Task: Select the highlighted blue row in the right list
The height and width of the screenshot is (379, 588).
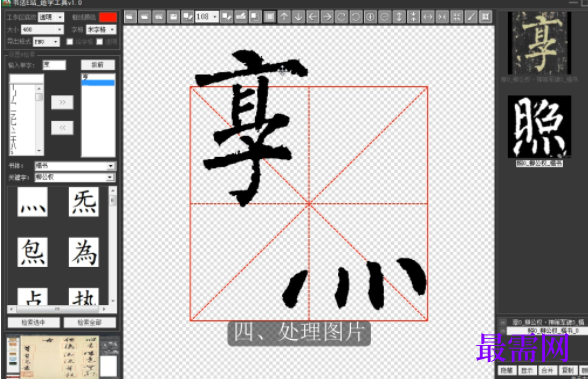Action: (98, 82)
